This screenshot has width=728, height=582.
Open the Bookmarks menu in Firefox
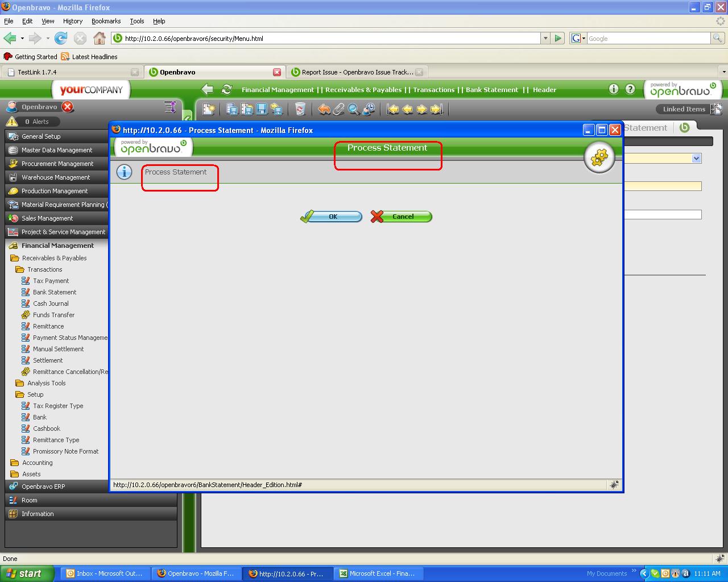click(106, 21)
